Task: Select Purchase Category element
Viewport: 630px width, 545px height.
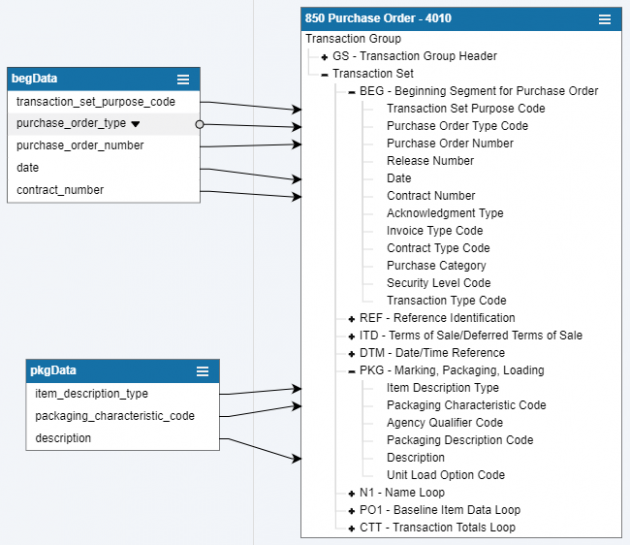Action: click(x=436, y=266)
